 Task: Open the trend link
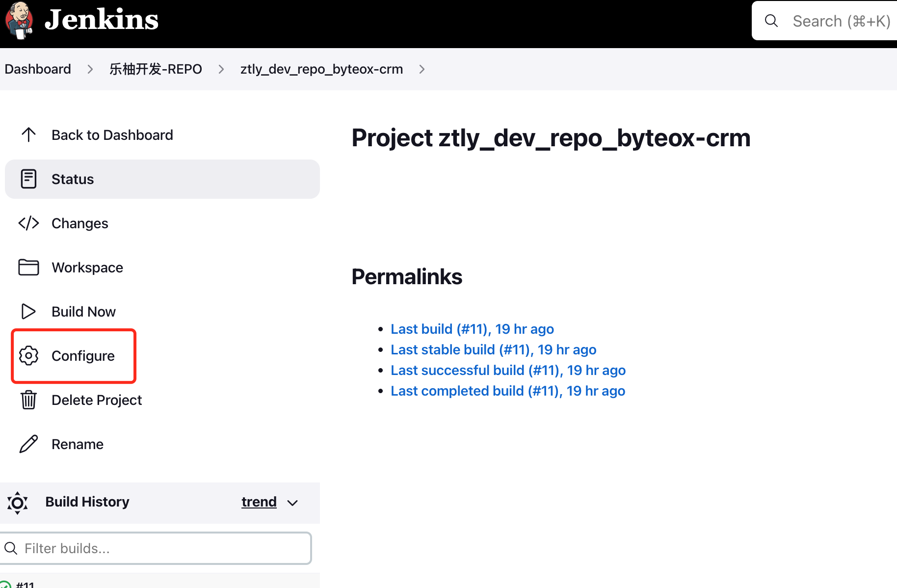click(259, 502)
